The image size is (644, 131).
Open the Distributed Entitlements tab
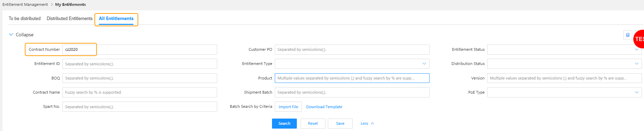click(x=70, y=19)
